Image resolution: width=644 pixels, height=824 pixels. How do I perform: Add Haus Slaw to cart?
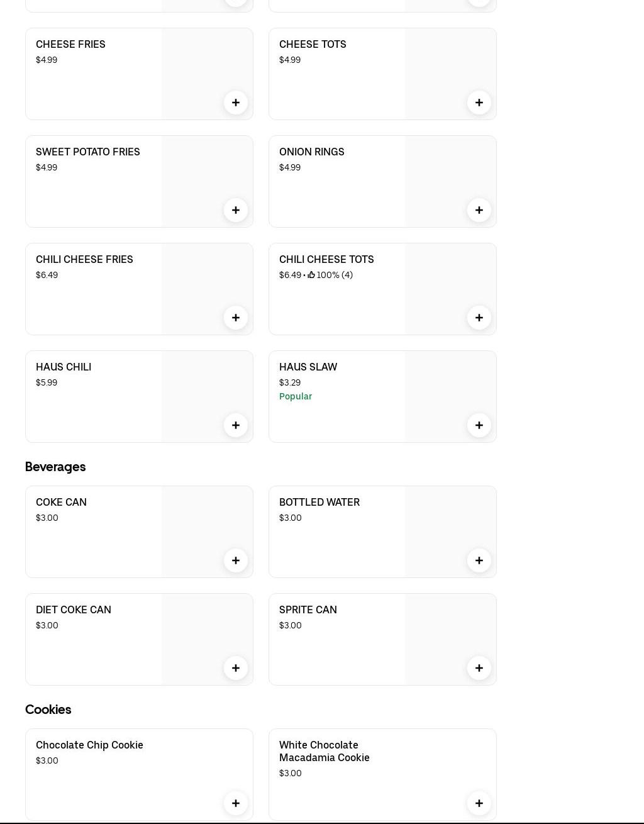(479, 425)
